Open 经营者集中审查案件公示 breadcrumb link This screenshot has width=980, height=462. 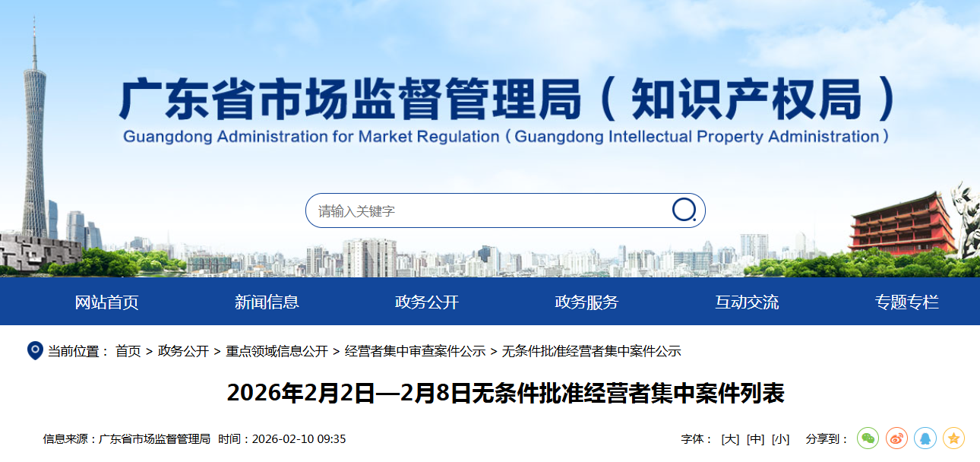415,351
